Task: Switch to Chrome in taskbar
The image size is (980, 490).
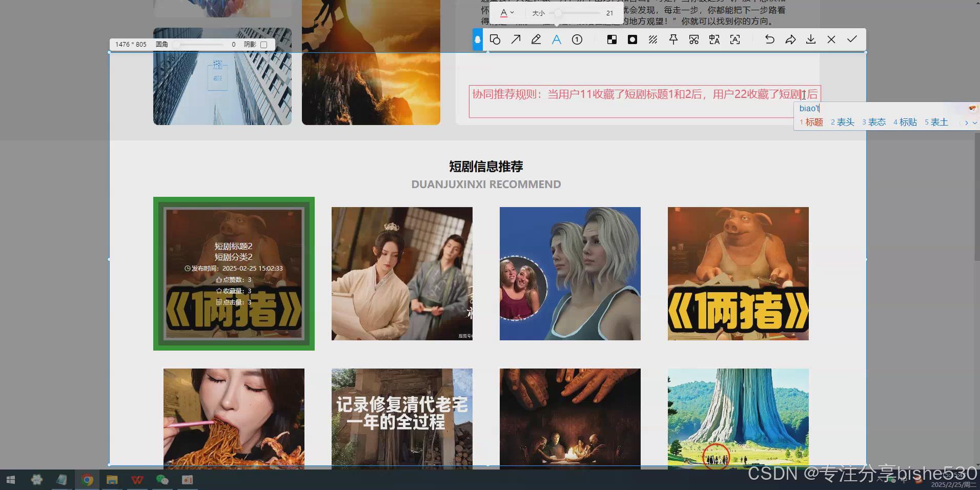Action: (87, 480)
